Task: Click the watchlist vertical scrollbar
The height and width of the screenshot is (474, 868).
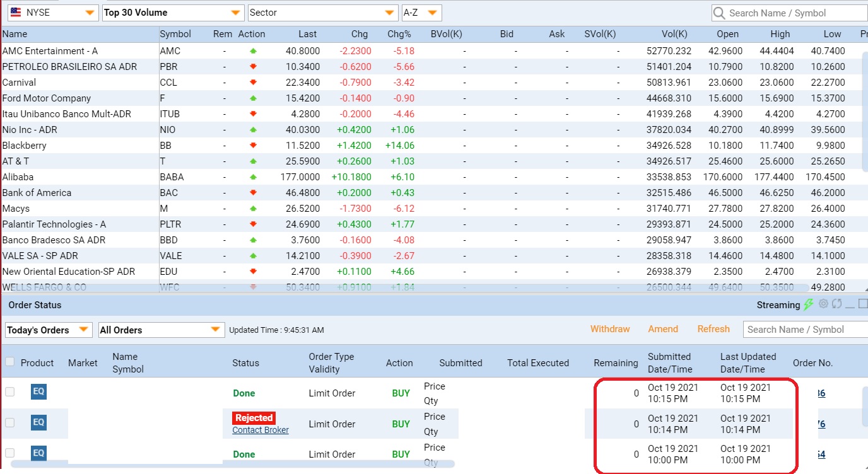Action: [865, 111]
